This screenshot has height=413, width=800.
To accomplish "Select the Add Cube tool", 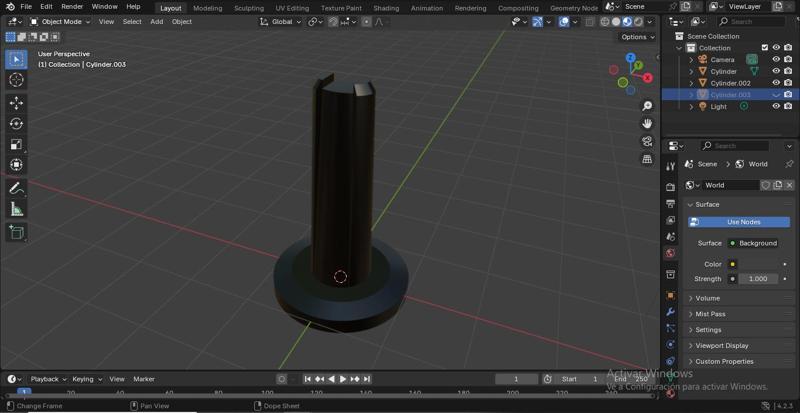I will [16, 232].
